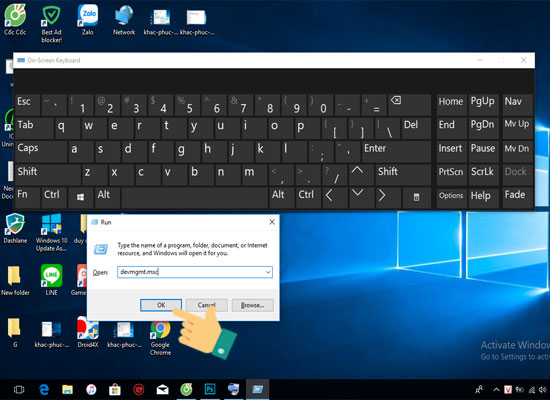
Task: Open the Best Ad blocker desktop shortcut
Action: tap(52, 24)
